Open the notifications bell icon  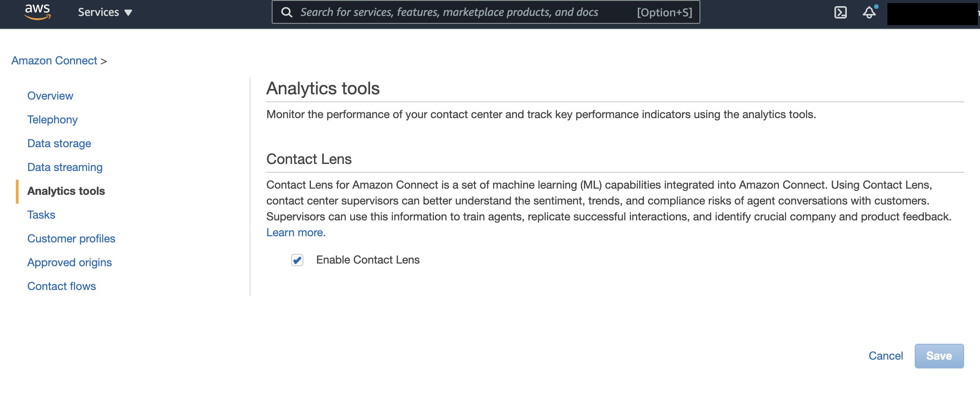869,12
